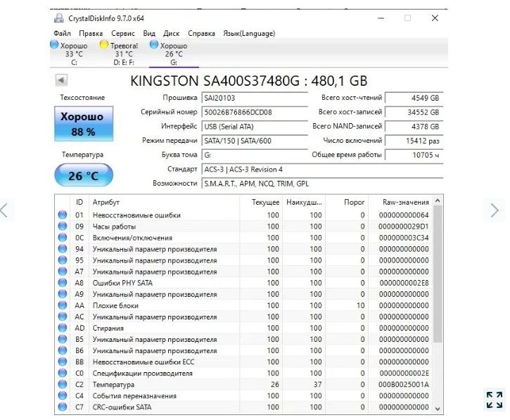
Task: Click the status orb for attribute B5
Action: click(63, 339)
